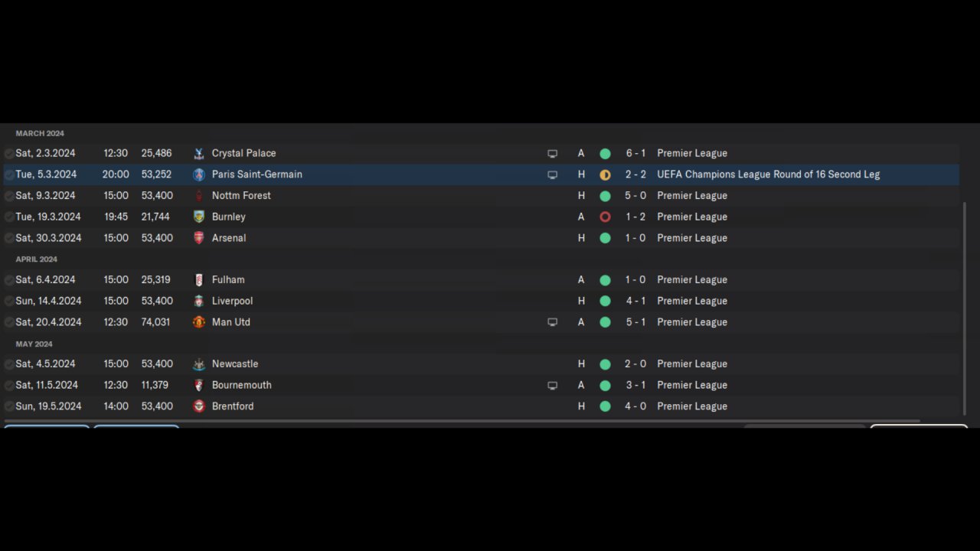Click the red loss circle for Burnley

[x=605, y=217]
